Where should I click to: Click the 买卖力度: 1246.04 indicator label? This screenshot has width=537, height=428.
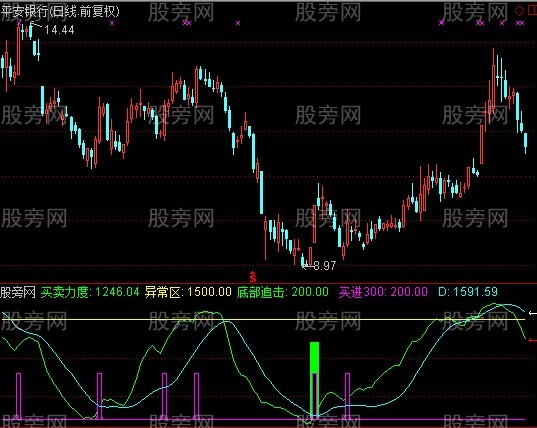click(90, 292)
